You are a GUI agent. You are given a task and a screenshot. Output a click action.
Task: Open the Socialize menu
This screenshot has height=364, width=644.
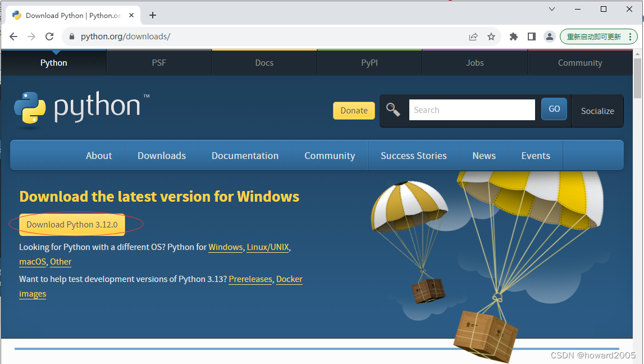coord(597,111)
